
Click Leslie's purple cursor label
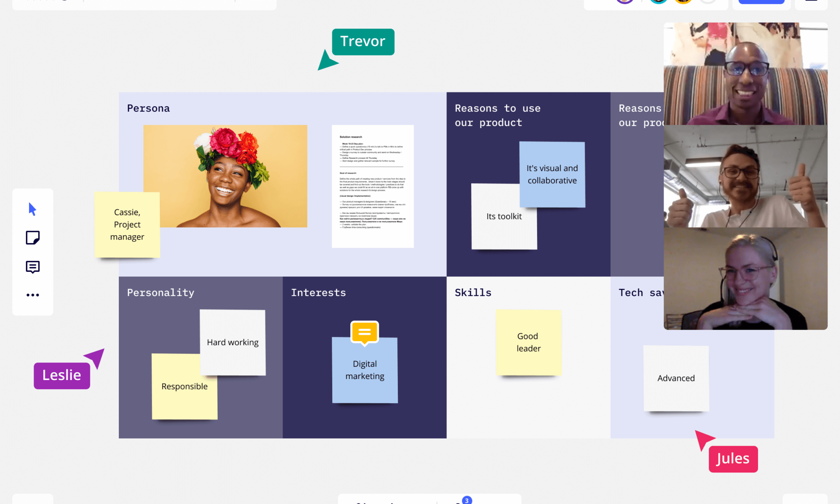[62, 375]
